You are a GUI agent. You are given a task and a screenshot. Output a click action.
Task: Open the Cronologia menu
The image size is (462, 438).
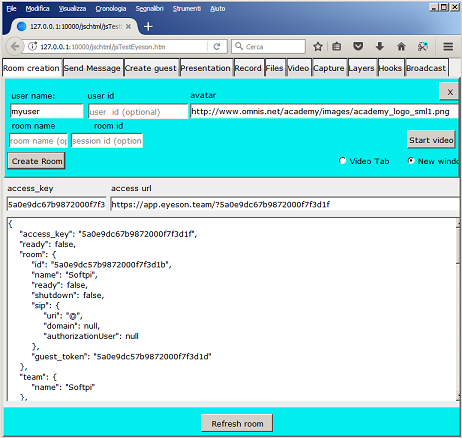point(111,9)
